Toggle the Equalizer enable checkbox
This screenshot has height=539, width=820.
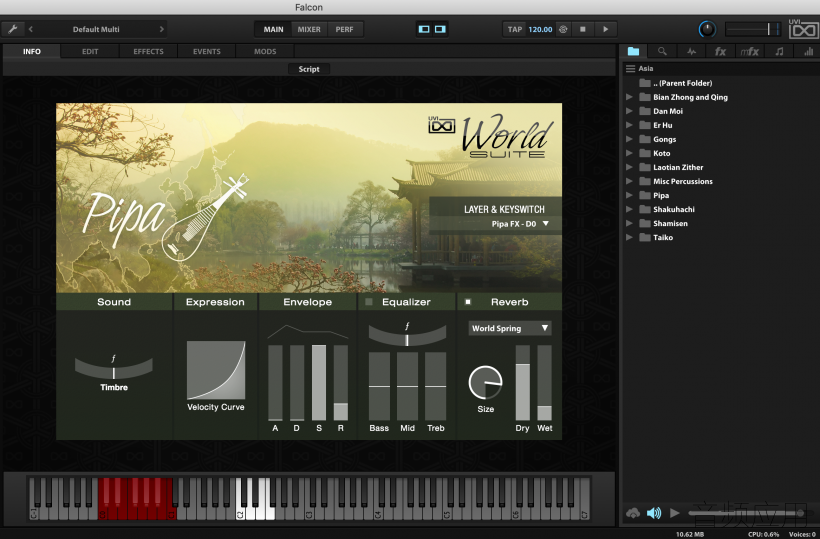[x=369, y=302]
